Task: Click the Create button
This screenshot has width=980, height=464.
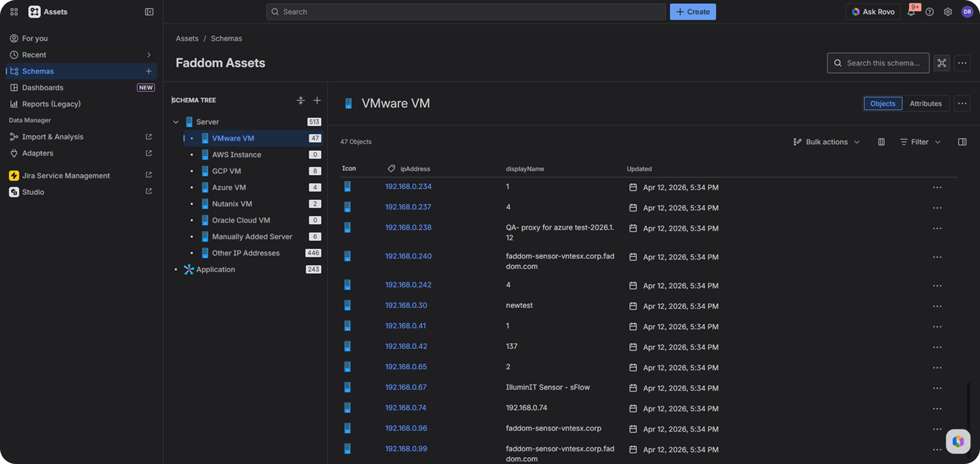Action: click(x=692, y=12)
